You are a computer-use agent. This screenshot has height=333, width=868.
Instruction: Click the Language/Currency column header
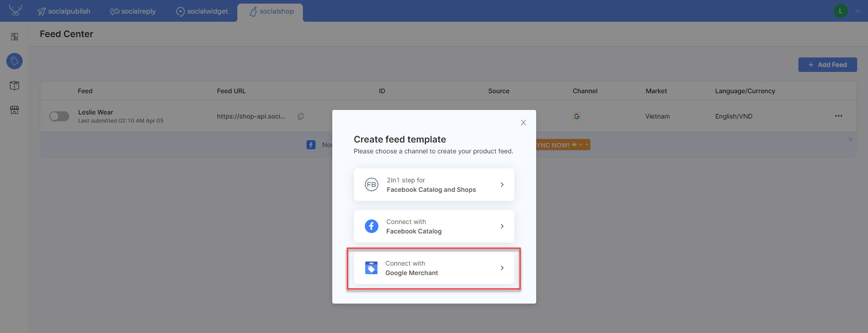745,91
